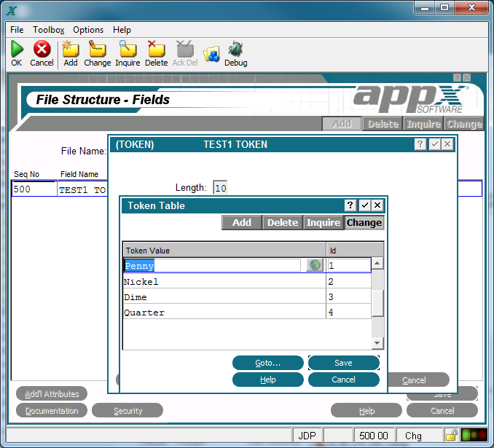494x448 pixels.
Task: Click the Token Table help question mark
Action: click(350, 205)
